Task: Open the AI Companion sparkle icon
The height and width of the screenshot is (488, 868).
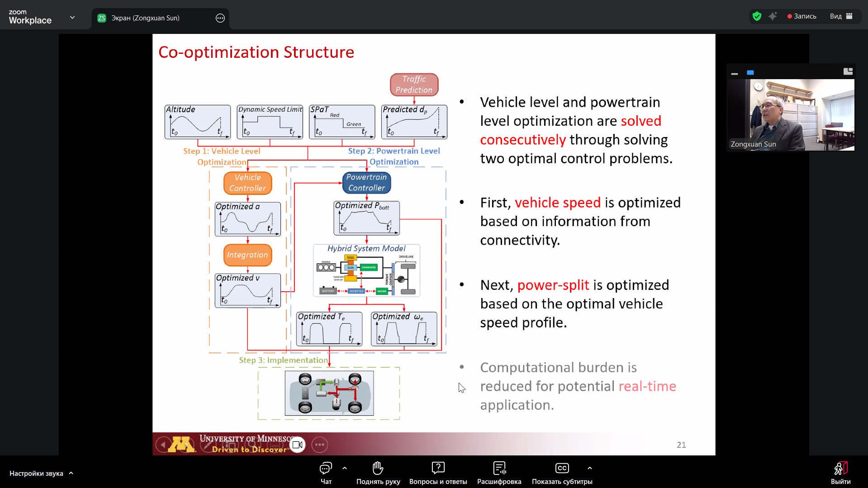Action: (773, 16)
